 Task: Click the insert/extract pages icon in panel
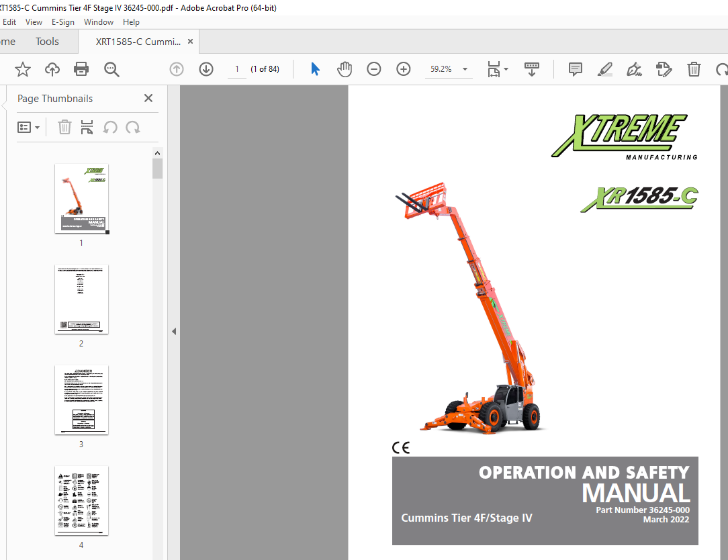(x=87, y=127)
